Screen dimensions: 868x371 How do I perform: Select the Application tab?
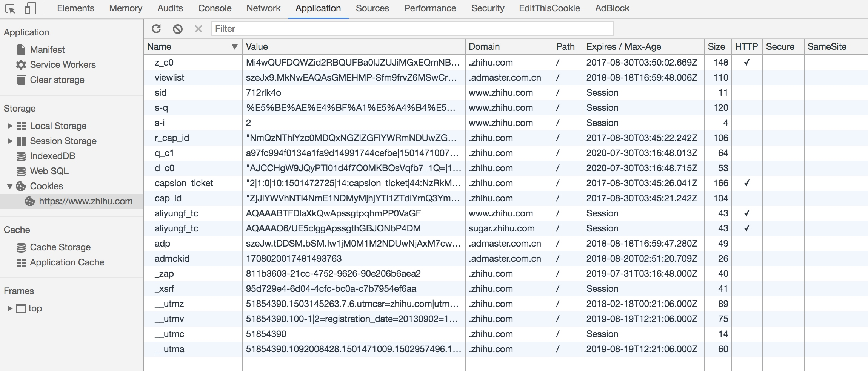click(x=318, y=8)
